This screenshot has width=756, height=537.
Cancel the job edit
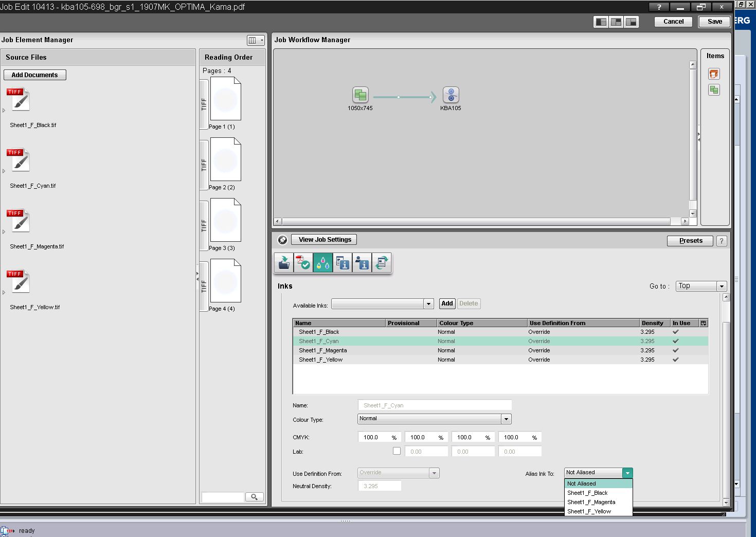(673, 22)
